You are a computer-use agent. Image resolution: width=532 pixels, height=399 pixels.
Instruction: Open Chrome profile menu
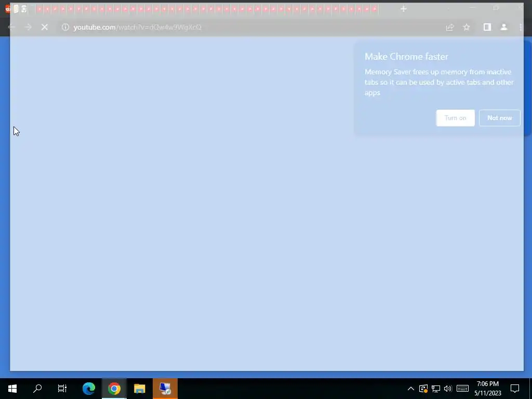click(x=504, y=27)
